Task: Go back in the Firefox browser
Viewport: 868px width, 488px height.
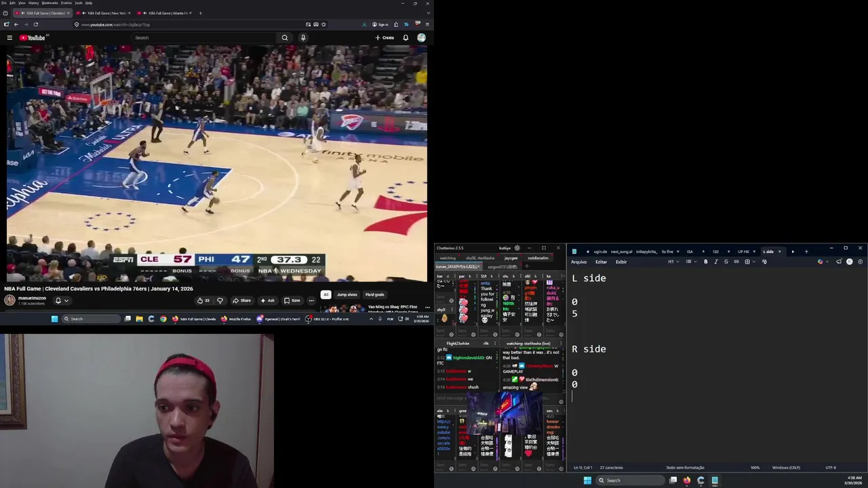Action: pos(16,24)
